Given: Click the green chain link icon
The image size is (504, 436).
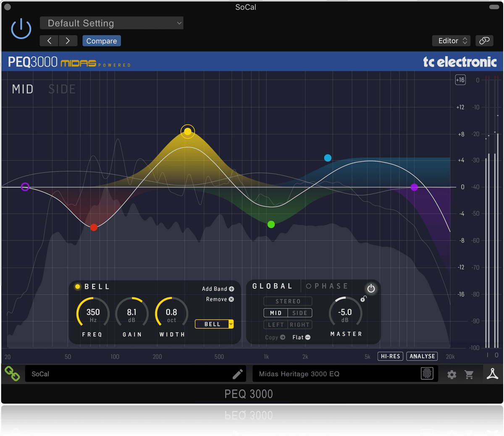Looking at the screenshot, I should tap(12, 373).
